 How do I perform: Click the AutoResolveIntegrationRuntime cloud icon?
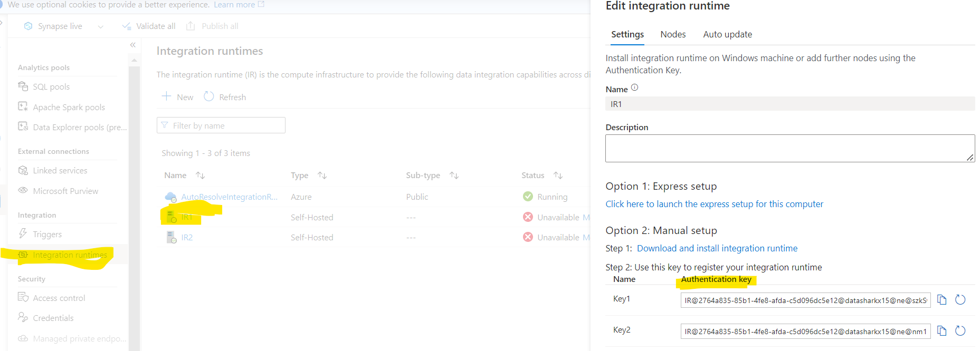click(171, 197)
